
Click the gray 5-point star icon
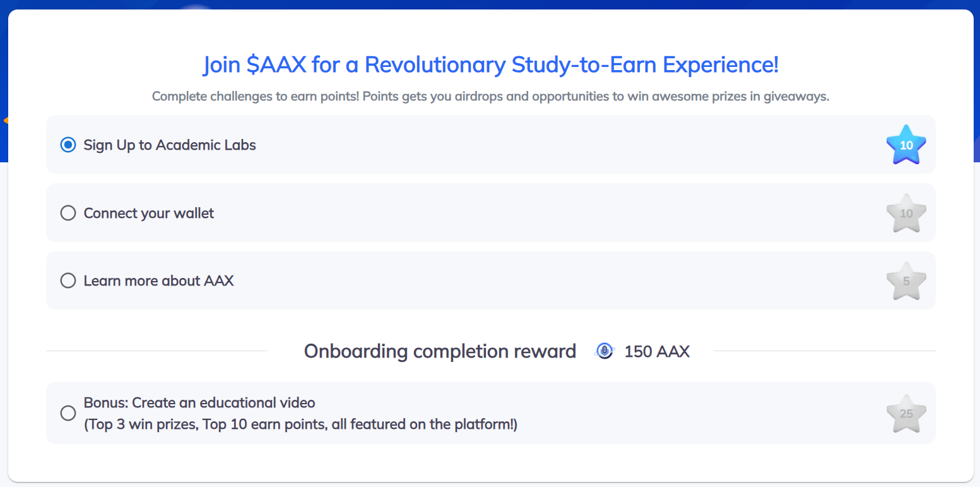(906, 281)
